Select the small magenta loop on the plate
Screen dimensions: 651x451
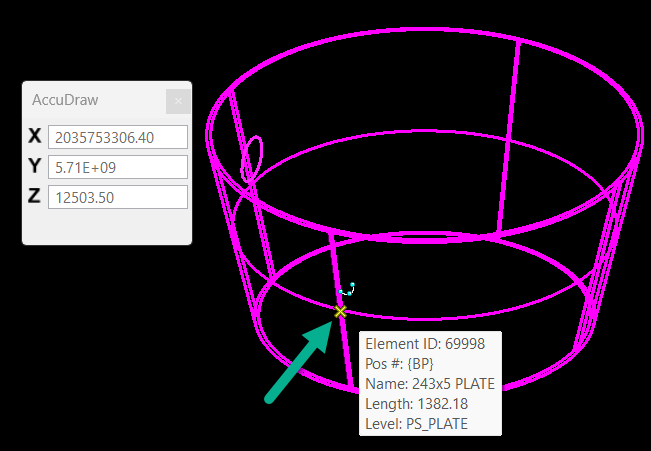(252, 159)
